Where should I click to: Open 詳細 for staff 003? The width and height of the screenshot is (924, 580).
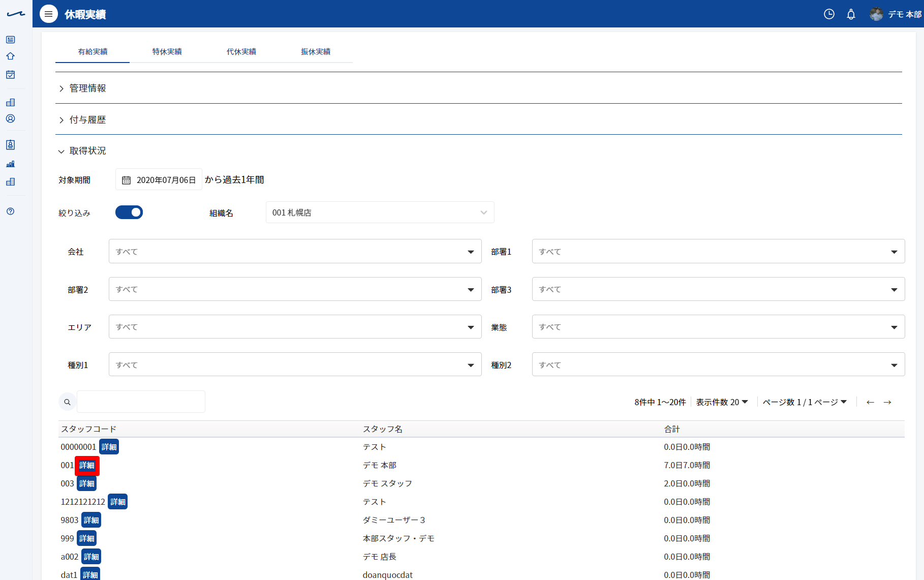87,483
